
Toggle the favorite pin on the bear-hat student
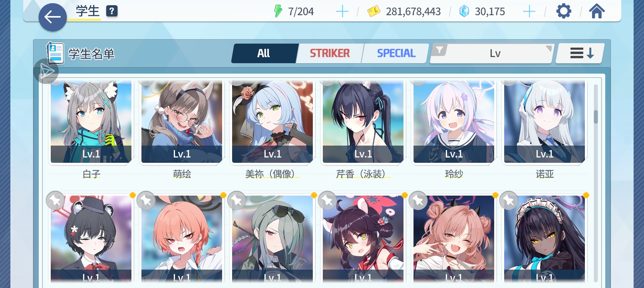(55, 200)
